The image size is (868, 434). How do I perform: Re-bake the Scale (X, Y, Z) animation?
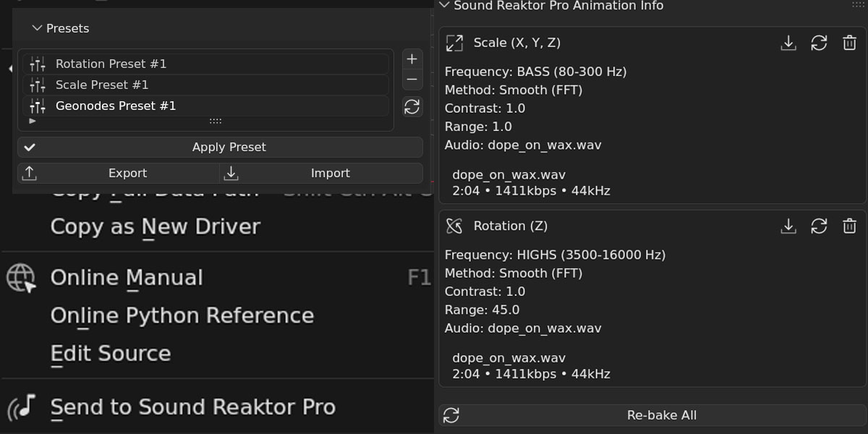tap(819, 43)
